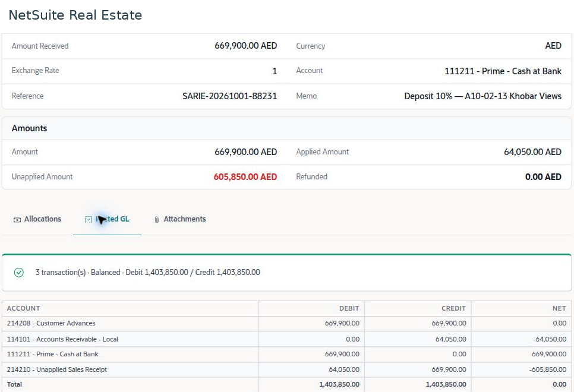Click the Customer Advances credit 669,900.00
This screenshot has height=392, width=574.
tap(449, 324)
